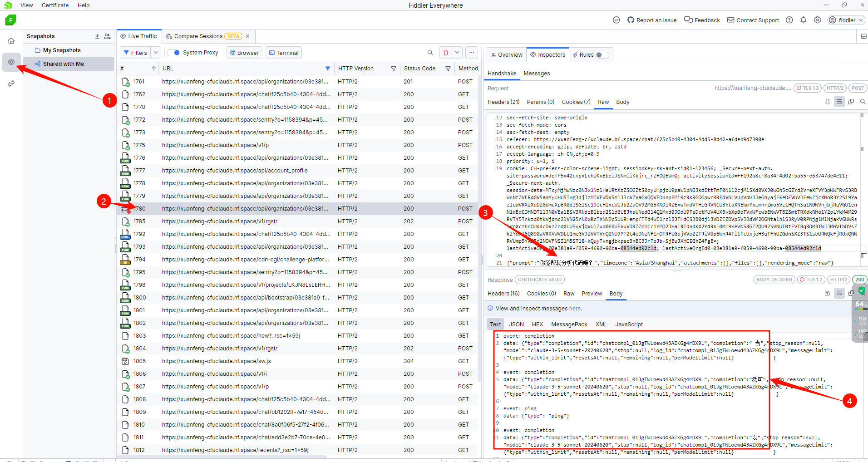Screen dimensions: 868x462
Task: Select session row 1785 with status 202
Action: click(298, 221)
